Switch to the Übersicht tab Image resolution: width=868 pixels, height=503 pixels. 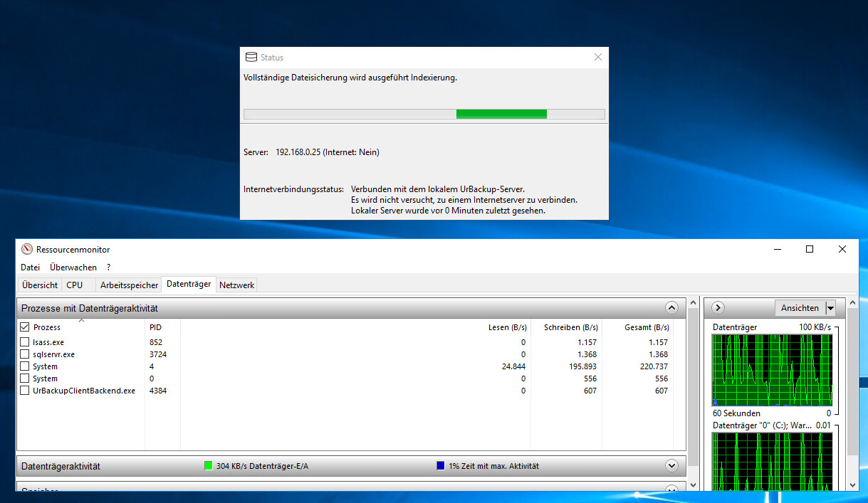pos(40,285)
